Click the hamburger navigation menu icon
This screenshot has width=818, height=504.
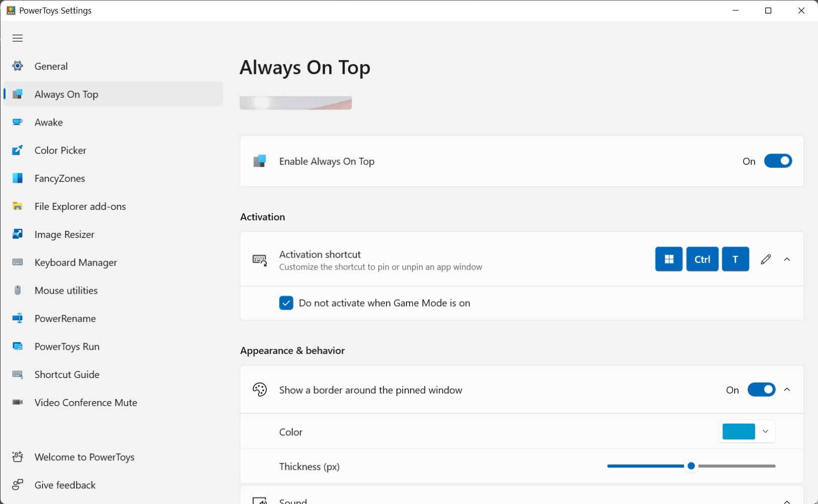pos(18,38)
